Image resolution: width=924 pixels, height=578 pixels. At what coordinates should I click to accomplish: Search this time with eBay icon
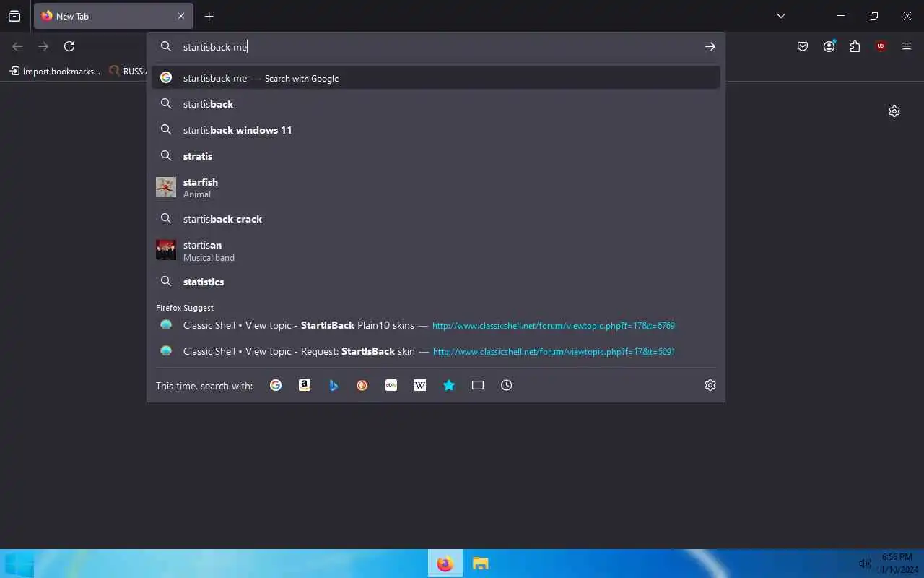tap(391, 385)
